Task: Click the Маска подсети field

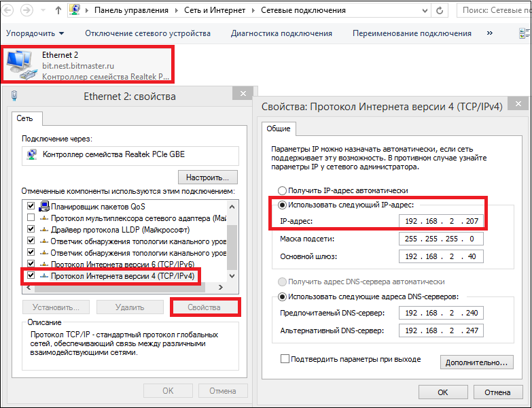Action: 441,239
